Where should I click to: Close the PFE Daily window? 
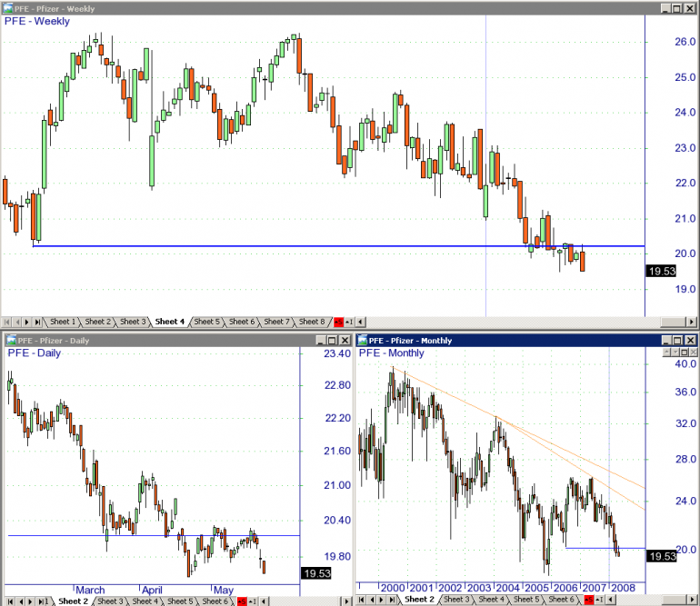(345, 341)
